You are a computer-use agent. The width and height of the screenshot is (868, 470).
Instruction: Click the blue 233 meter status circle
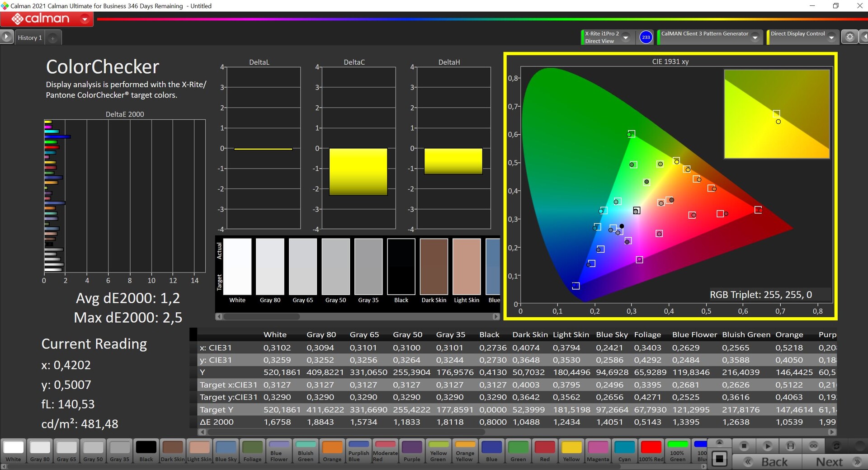tap(646, 37)
